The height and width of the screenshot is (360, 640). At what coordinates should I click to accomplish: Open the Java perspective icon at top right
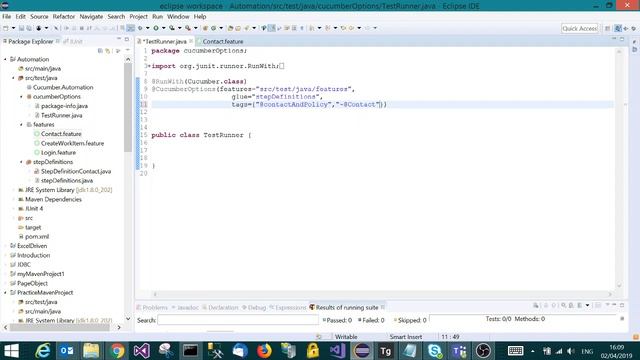[x=618, y=28]
